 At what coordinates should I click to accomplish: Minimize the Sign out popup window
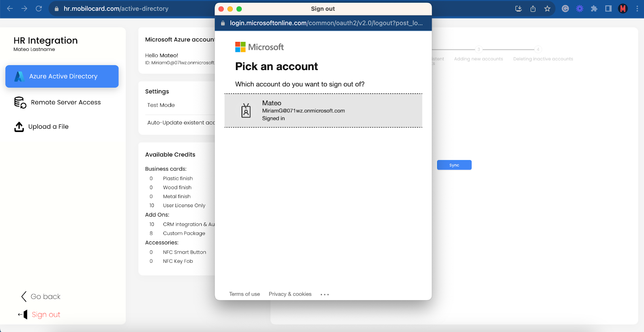[x=230, y=9]
